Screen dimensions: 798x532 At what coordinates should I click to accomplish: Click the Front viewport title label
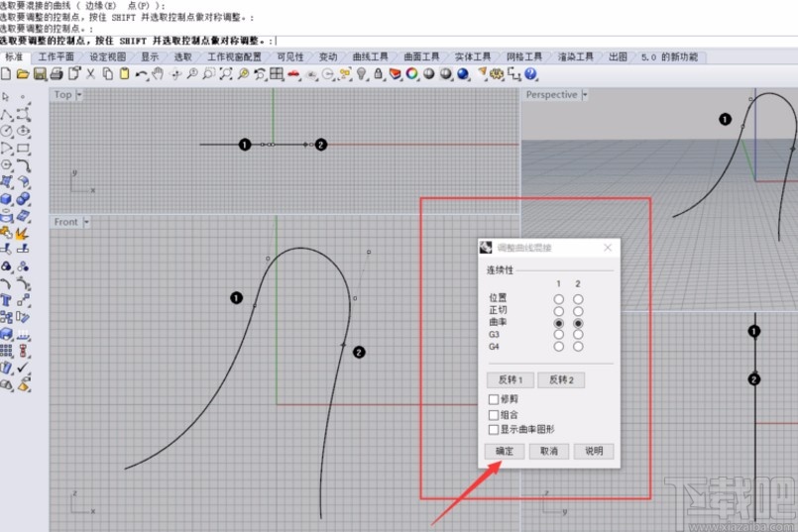tap(66, 222)
